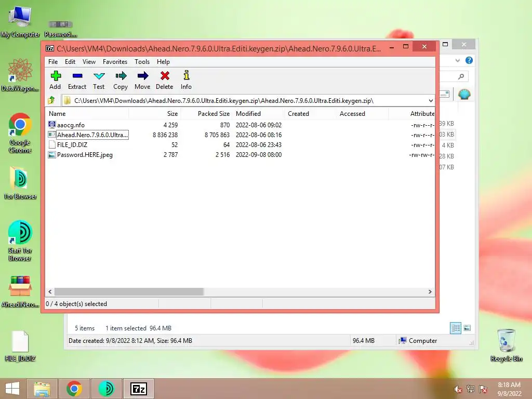
Task: Select Ahead.Nero archive on the desktop
Action: point(20,291)
